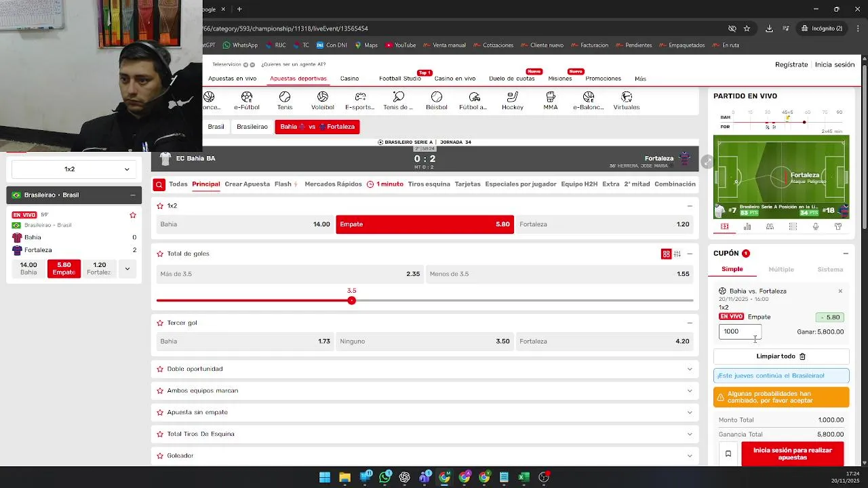Click the coupon stake input showing 1000
Screen dimensions: 868x488
tap(740, 331)
